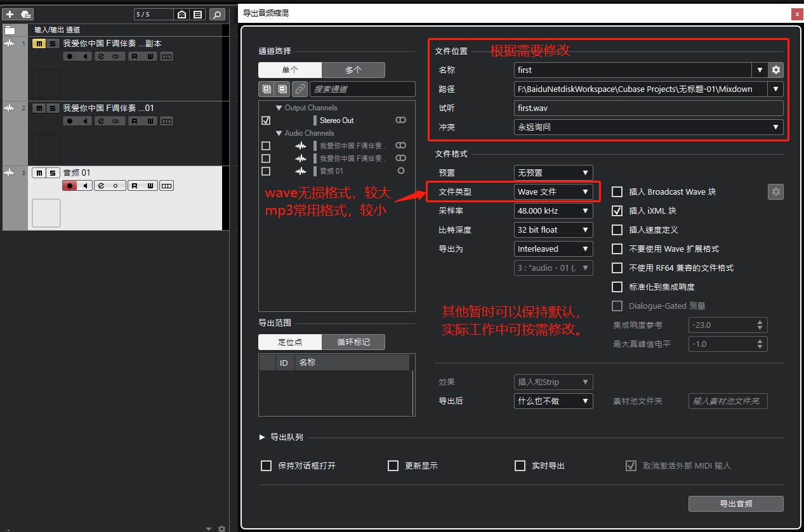This screenshot has width=804, height=532.
Task: Collapse the Audio Channels group
Action: (x=279, y=133)
